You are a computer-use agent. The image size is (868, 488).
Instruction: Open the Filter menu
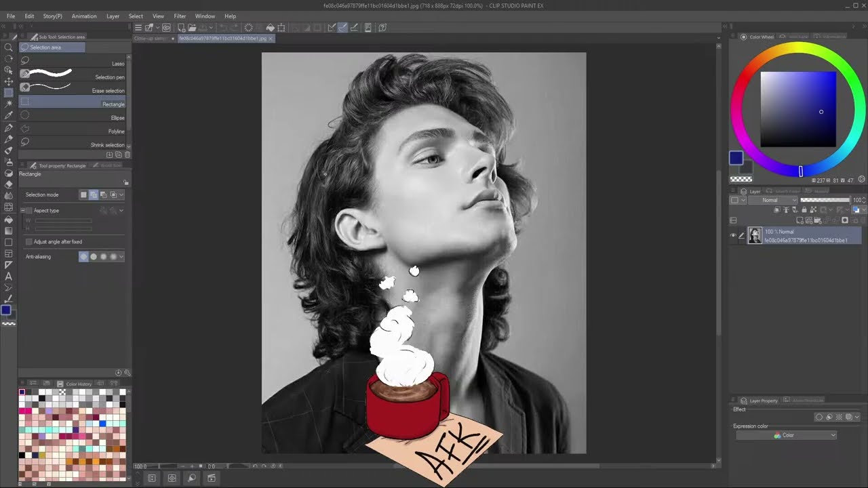180,16
